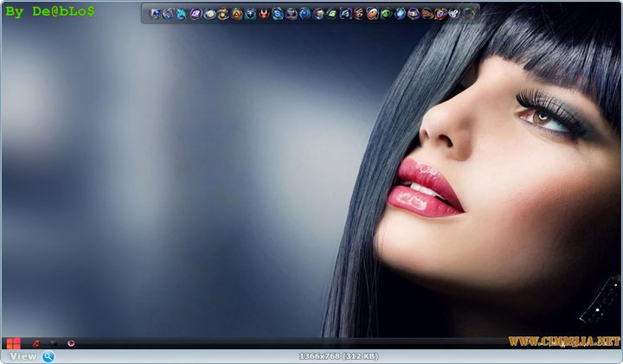The height and width of the screenshot is (364, 623).
Task: Open the WWW.CIMISLIA.NET watermark link
Action: [564, 342]
